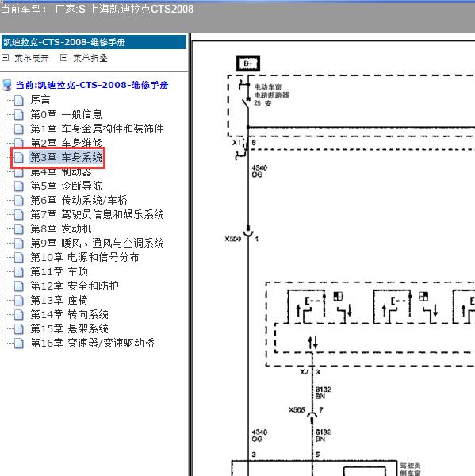Open chapter 第10章 电源和信号分布

[x=85, y=257]
